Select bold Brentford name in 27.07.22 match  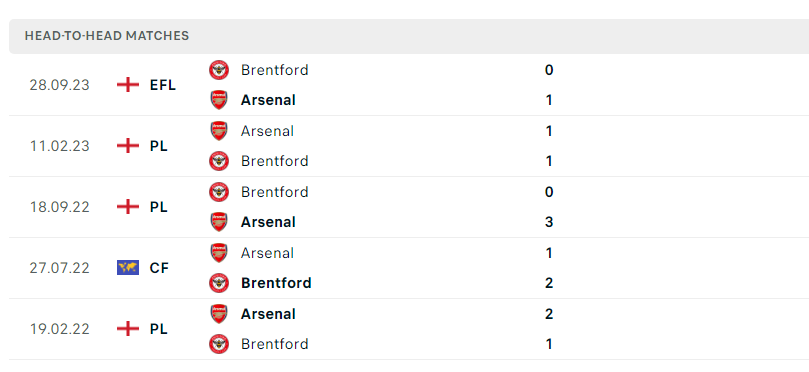point(276,283)
